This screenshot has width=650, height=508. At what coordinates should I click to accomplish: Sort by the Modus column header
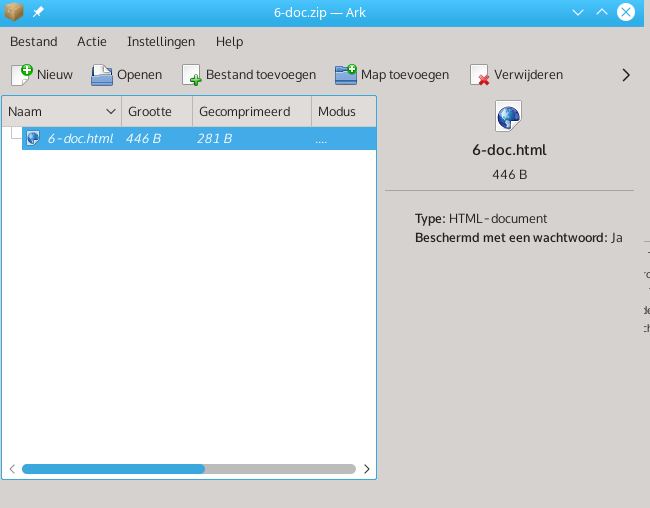pyautogui.click(x=344, y=111)
